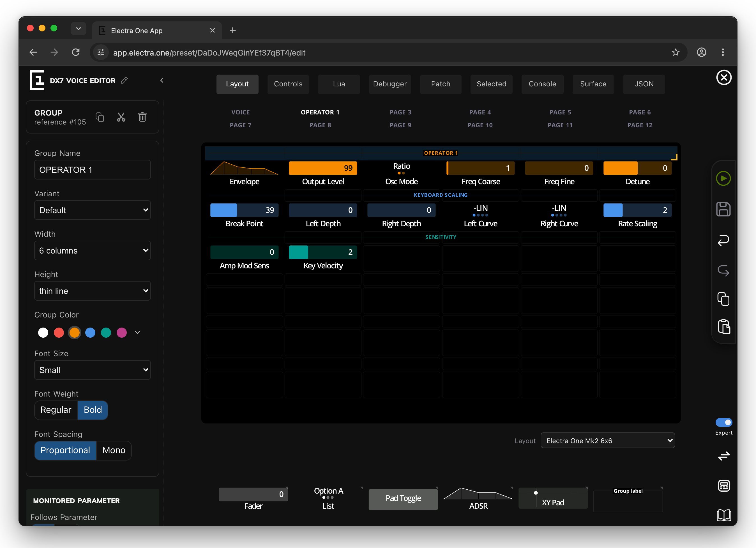Open the Patch tab
Image resolution: width=756 pixels, height=548 pixels.
pyautogui.click(x=441, y=84)
